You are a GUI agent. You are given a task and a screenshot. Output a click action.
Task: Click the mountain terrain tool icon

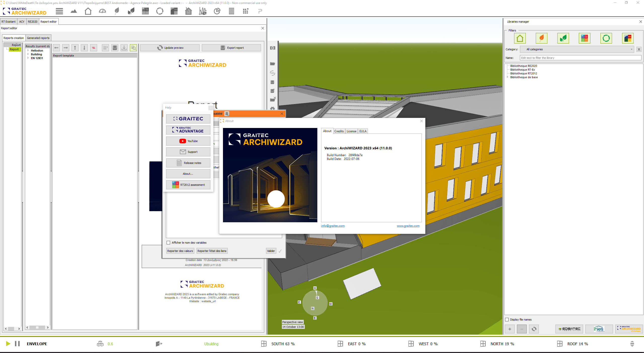point(73,12)
